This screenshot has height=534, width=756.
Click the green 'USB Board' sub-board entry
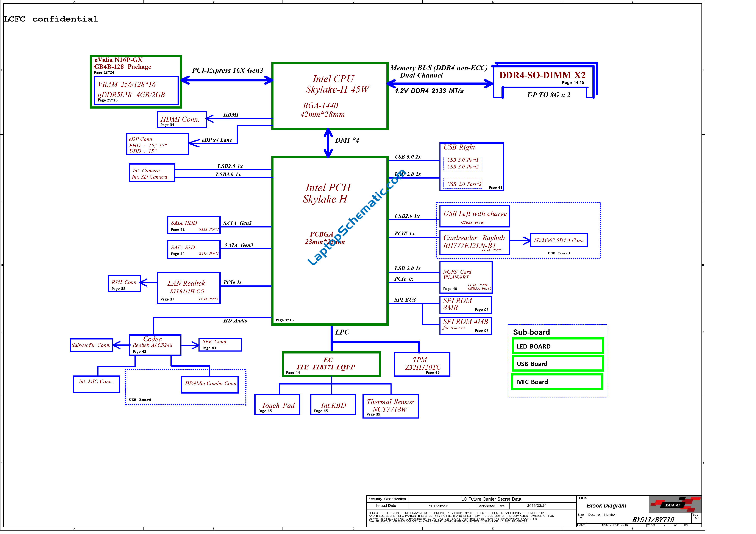[558, 364]
